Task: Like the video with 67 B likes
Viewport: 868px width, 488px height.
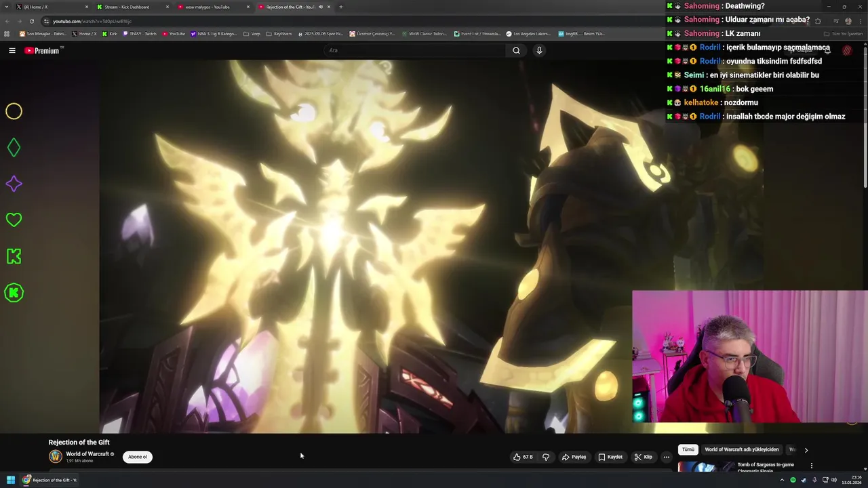Action: coord(523,457)
